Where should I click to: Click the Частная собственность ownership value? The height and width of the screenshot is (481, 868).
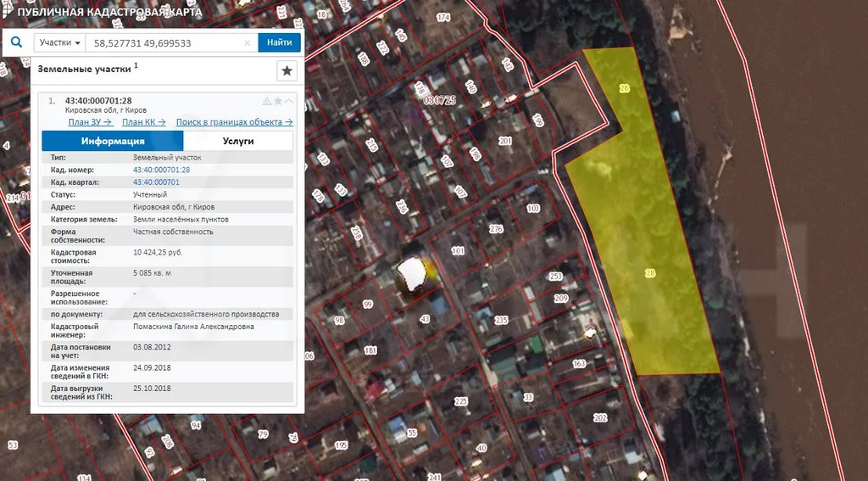click(x=173, y=232)
